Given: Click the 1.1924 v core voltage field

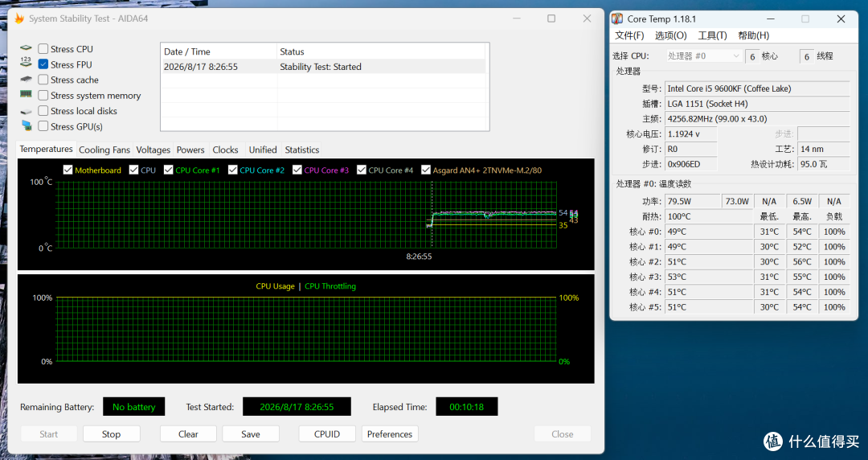Looking at the screenshot, I should 691,133.
